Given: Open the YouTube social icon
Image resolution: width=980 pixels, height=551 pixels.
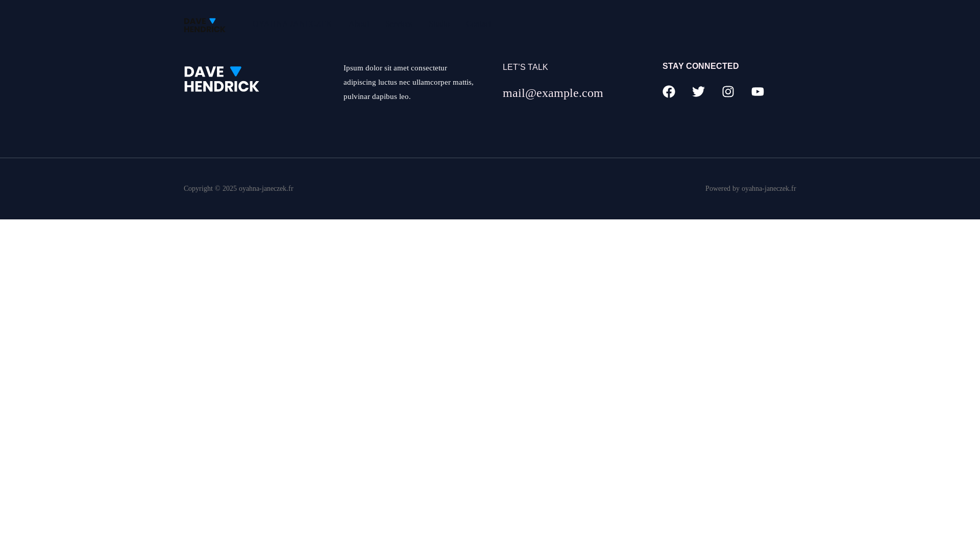Looking at the screenshot, I should [x=757, y=91].
